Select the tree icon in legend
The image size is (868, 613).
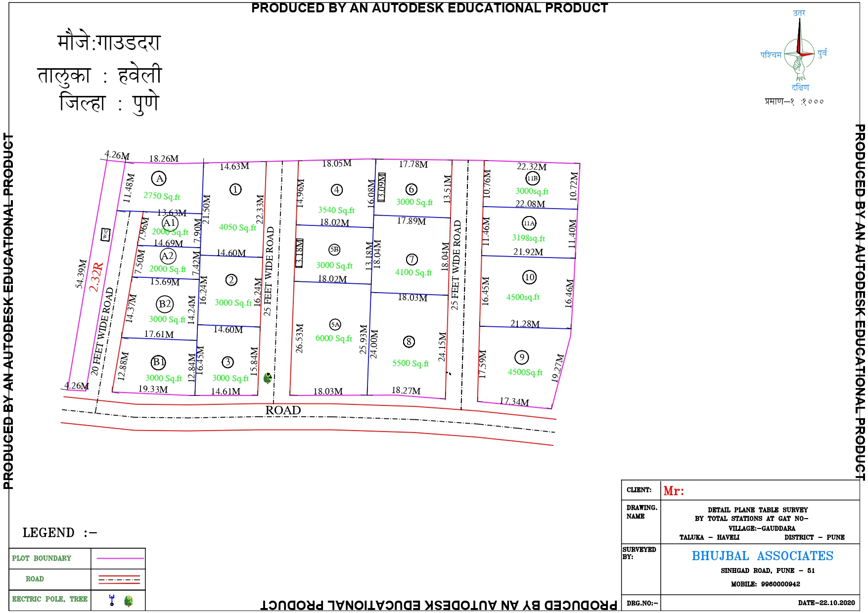click(x=129, y=601)
